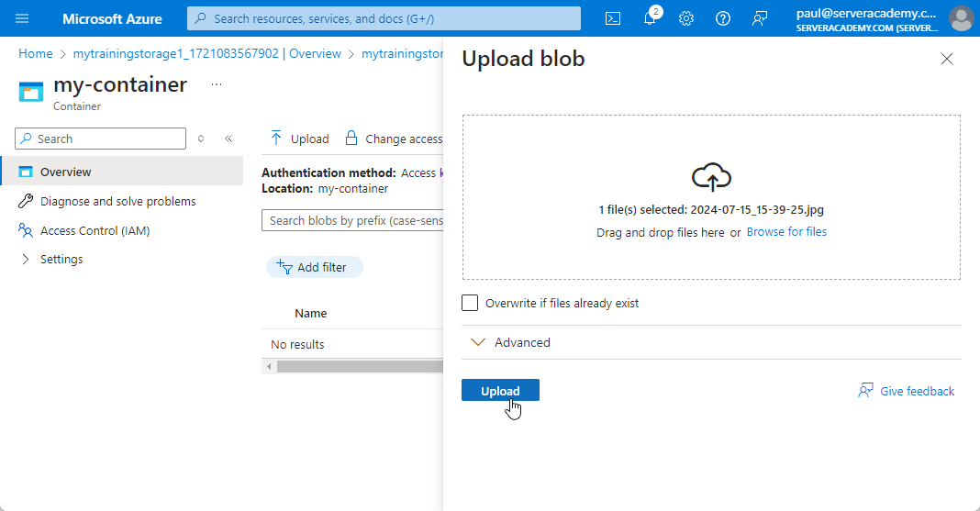This screenshot has height=511, width=980.
Task: Click the Browse for files link
Action: (786, 232)
